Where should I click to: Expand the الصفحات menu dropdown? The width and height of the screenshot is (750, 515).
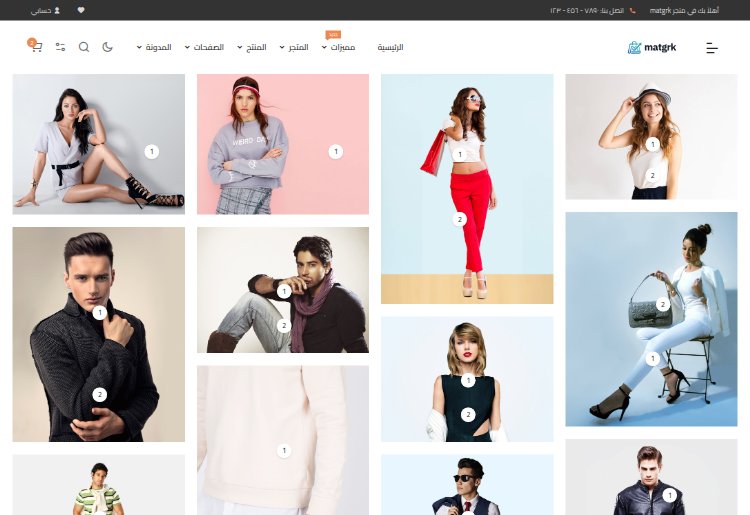[205, 47]
